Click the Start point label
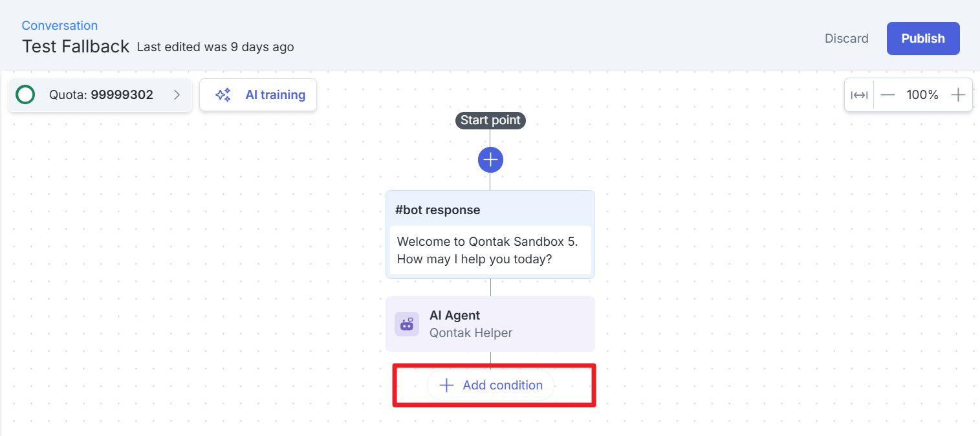This screenshot has height=436, width=980. click(490, 120)
